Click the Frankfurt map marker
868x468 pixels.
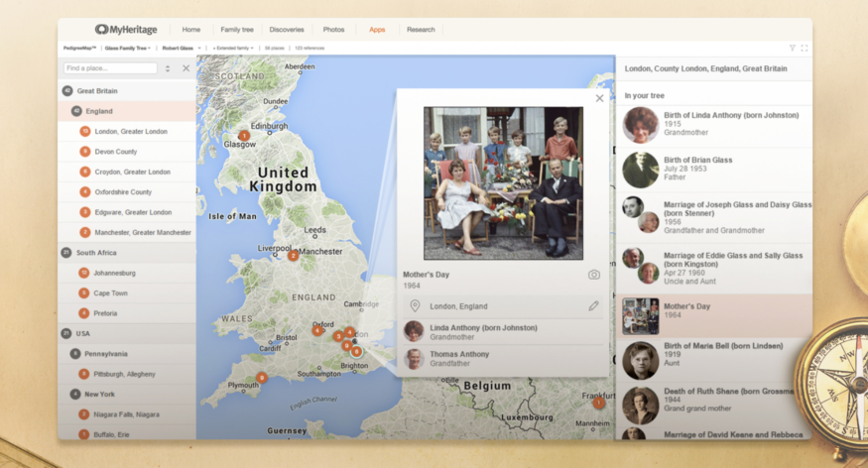[x=598, y=403]
